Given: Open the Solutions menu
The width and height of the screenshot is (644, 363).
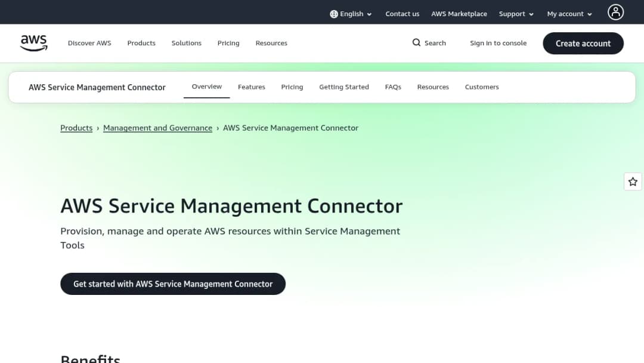Looking at the screenshot, I should (187, 43).
